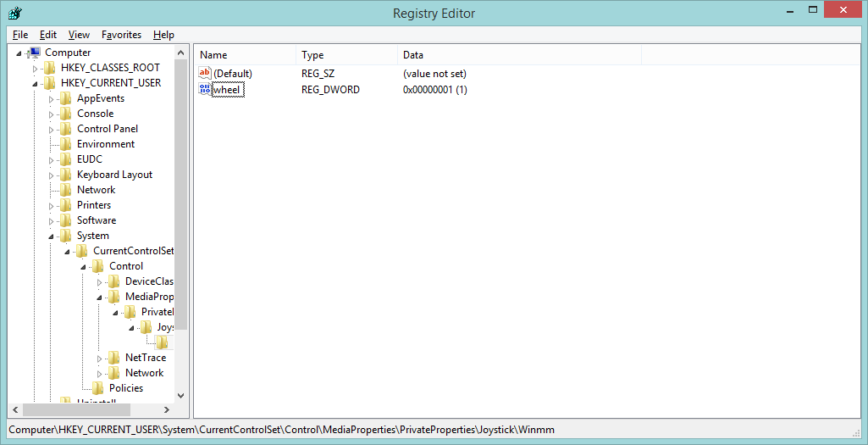The image size is (868, 445).
Task: Select the wheel value name
Action: pos(228,89)
